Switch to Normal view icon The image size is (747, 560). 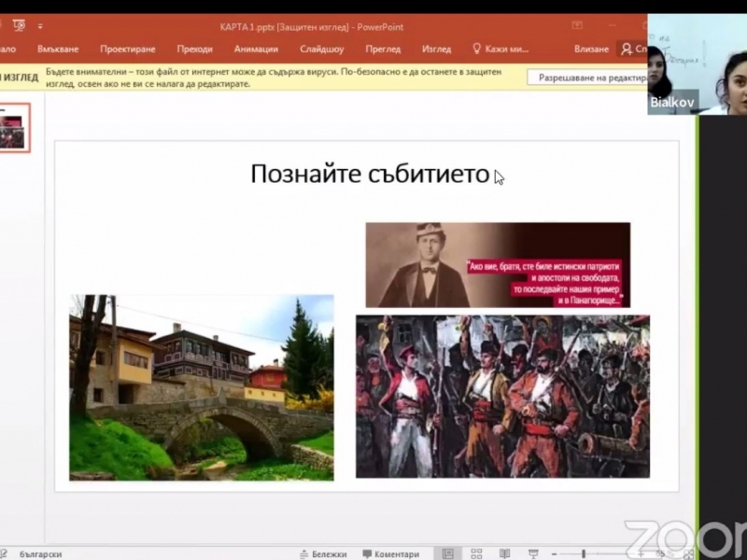[x=447, y=553]
